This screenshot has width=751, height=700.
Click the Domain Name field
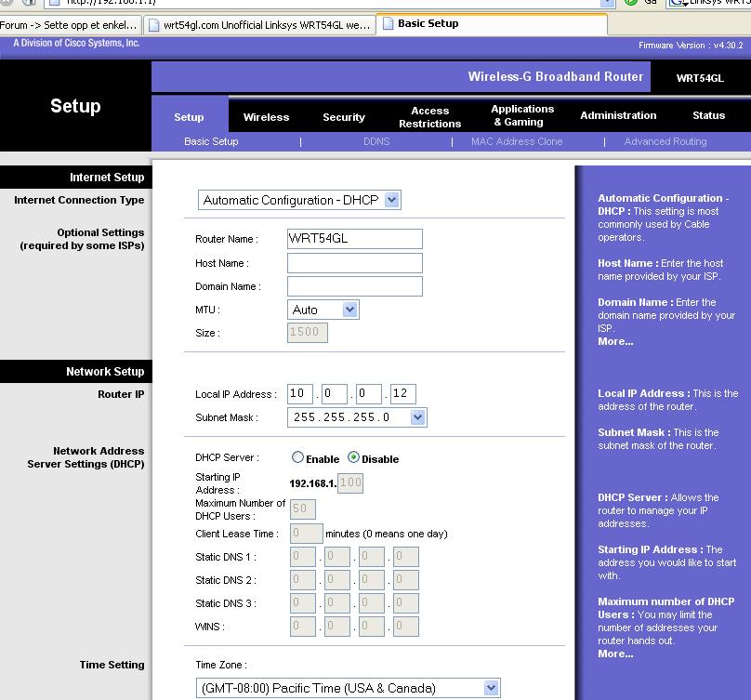(x=355, y=286)
